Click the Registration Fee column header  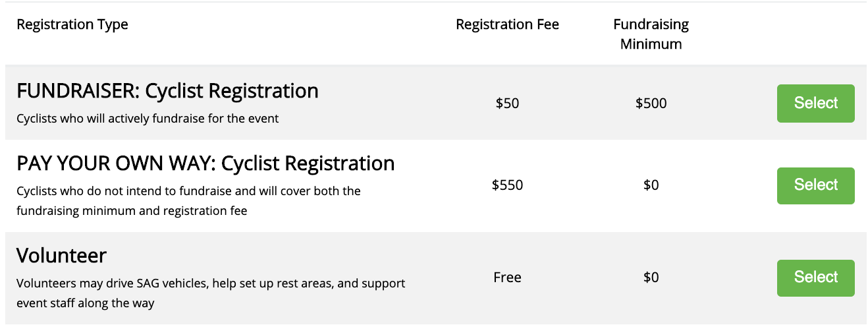coord(507,24)
